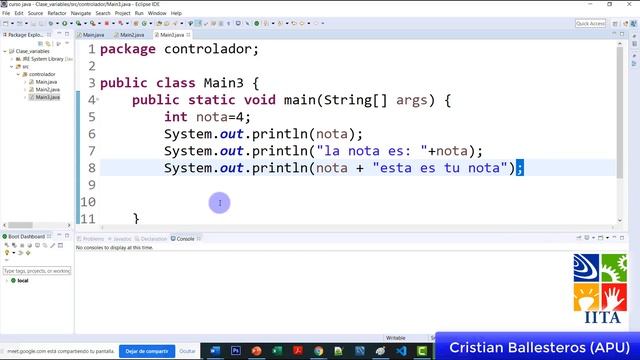Click the Save disk icon in toolbar
The image size is (640, 360).
click(33, 23)
